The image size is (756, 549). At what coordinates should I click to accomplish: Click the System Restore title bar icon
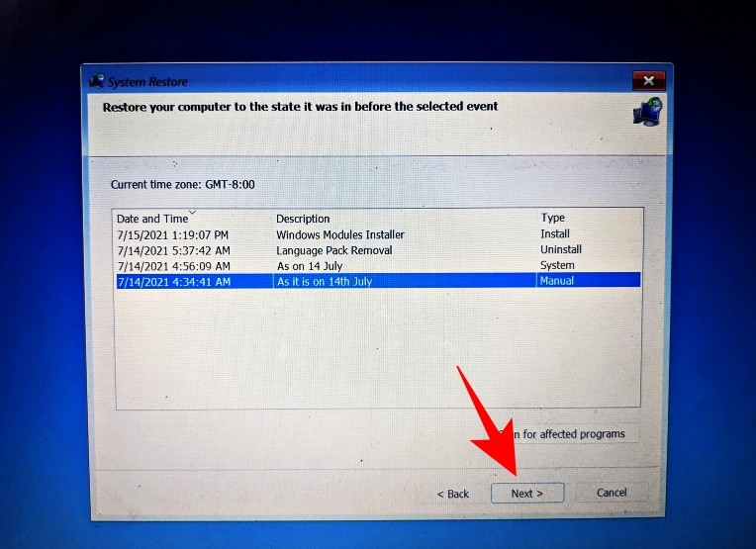coord(97,81)
